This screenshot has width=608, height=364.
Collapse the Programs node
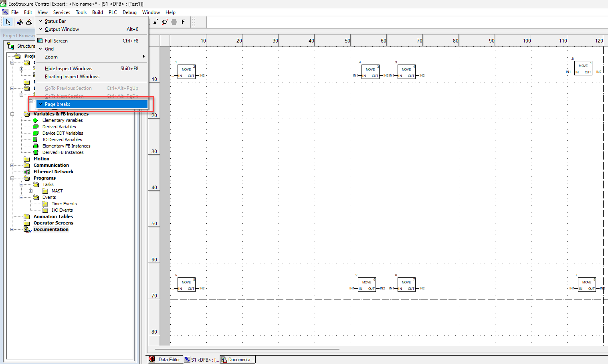[x=12, y=178]
